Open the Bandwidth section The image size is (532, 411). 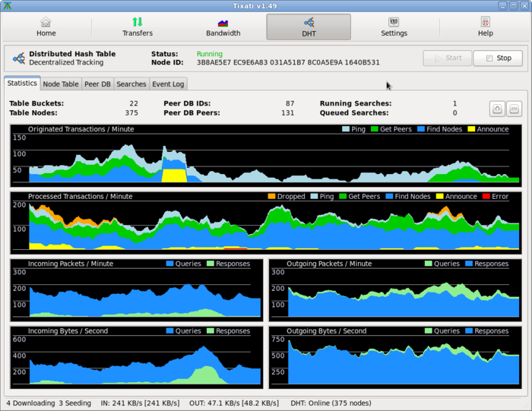223,27
